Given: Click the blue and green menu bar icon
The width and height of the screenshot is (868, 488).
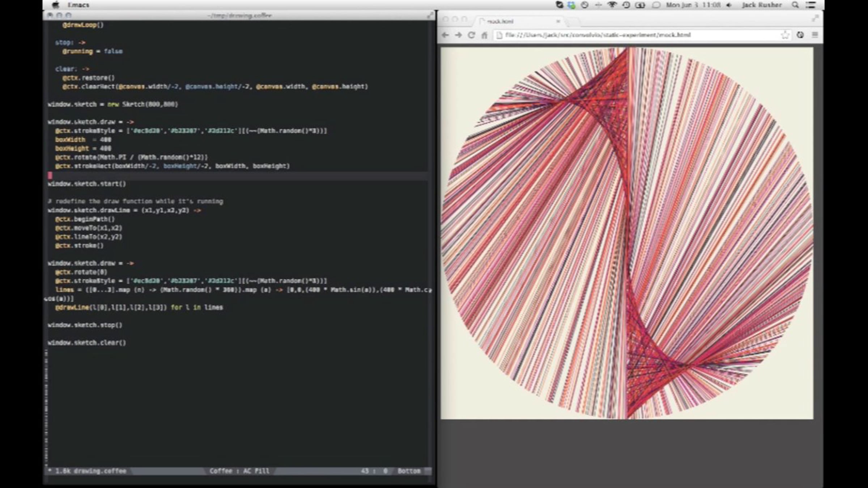Looking at the screenshot, I should [571, 5].
